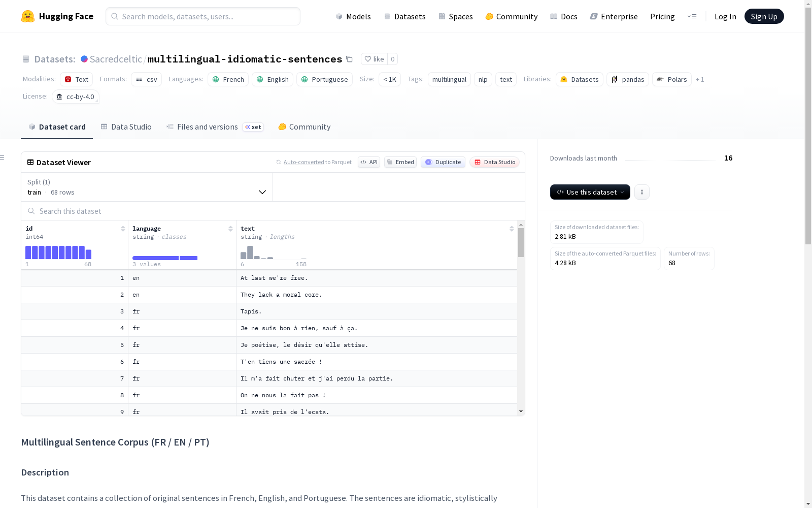812x508 pixels.
Task: Click the Text modality tag
Action: [x=77, y=79]
